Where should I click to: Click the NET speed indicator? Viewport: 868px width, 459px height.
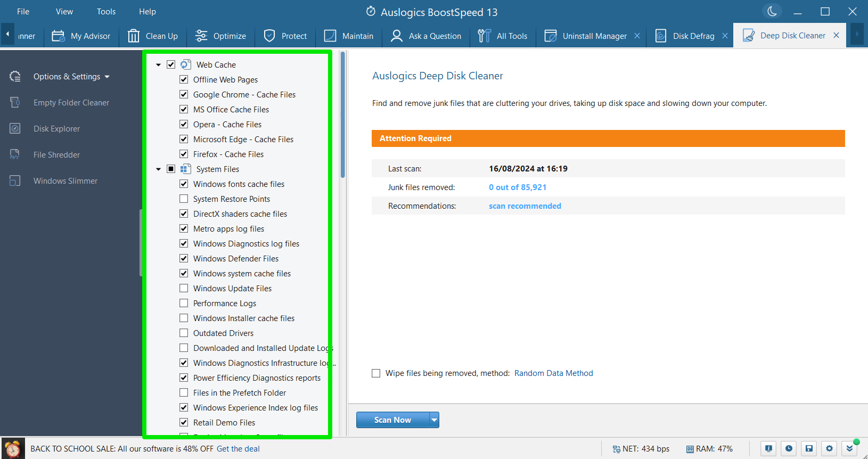pos(641,449)
